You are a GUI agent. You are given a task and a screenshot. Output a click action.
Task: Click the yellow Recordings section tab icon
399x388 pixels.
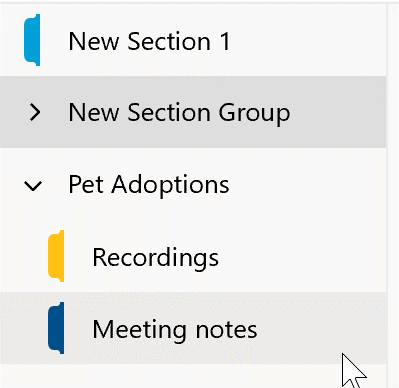(56, 256)
